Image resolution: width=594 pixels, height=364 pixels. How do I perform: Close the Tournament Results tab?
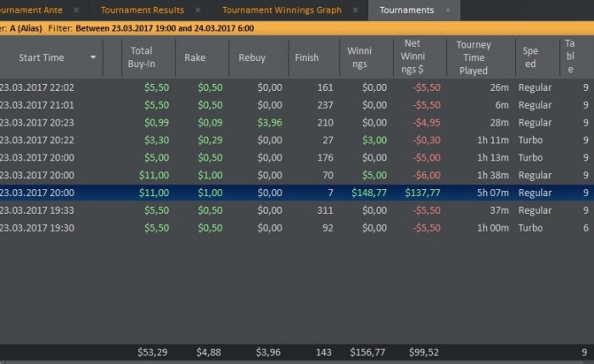pyautogui.click(x=198, y=10)
